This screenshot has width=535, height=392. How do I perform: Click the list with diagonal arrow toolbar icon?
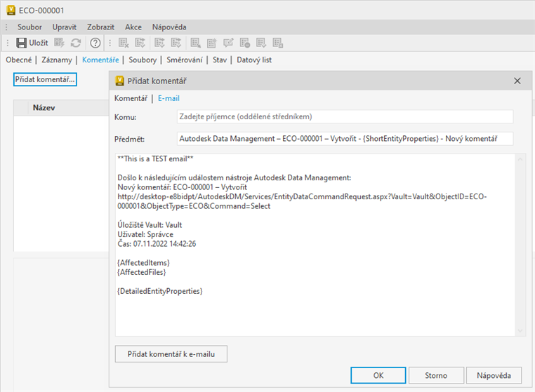point(195,43)
